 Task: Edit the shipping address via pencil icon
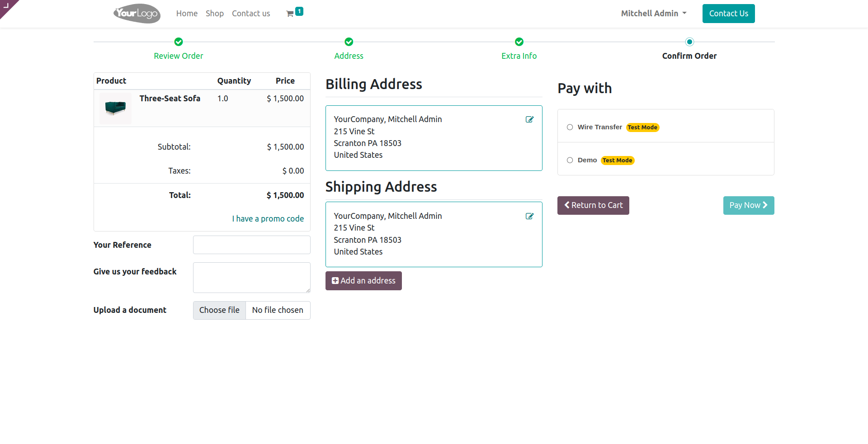point(529,216)
